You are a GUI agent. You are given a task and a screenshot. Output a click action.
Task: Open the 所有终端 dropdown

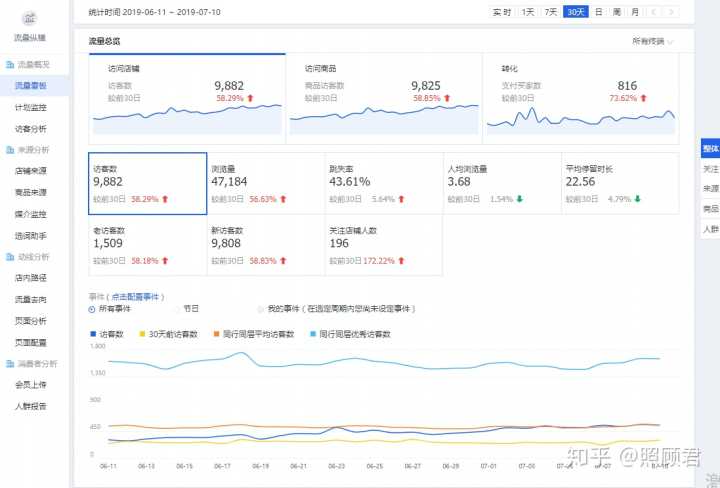pyautogui.click(x=653, y=41)
